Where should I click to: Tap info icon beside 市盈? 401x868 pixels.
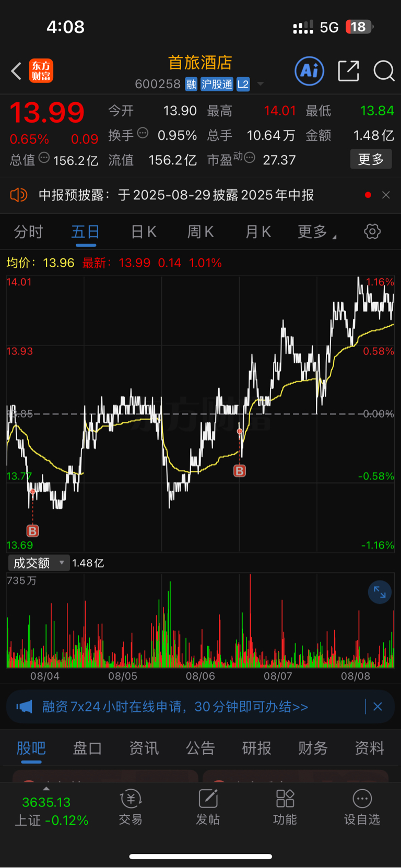(250, 158)
